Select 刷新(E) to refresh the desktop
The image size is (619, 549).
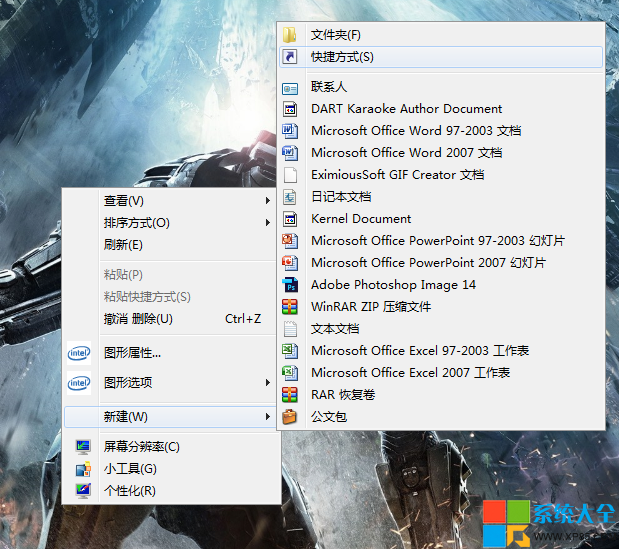(x=171, y=245)
